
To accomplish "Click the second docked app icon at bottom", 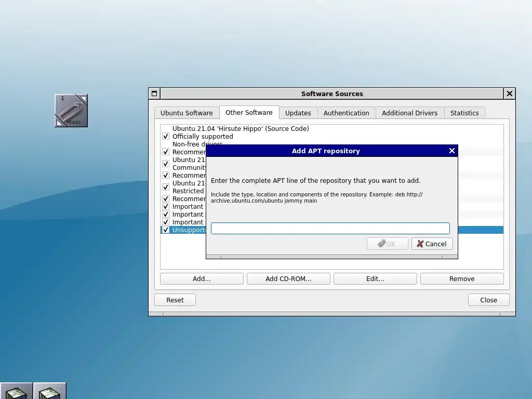I will click(x=49, y=391).
